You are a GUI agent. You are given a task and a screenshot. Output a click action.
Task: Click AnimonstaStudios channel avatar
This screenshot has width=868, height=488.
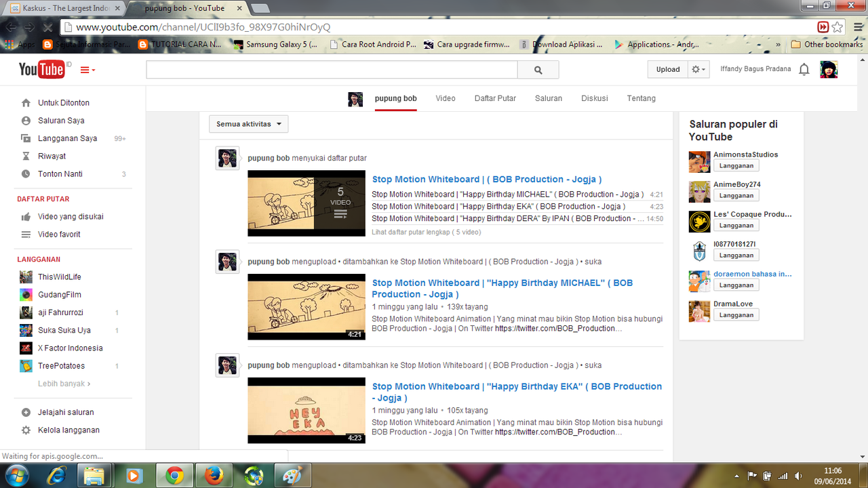tap(700, 161)
